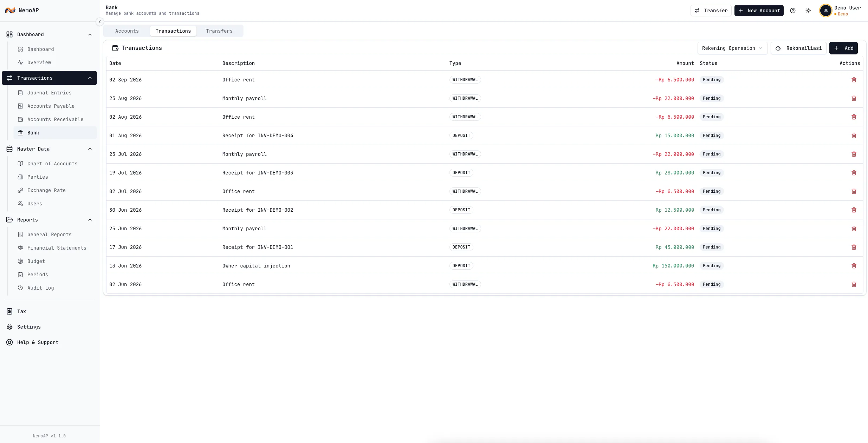868x443 pixels.
Task: Open the Periods report item
Action: (55, 275)
